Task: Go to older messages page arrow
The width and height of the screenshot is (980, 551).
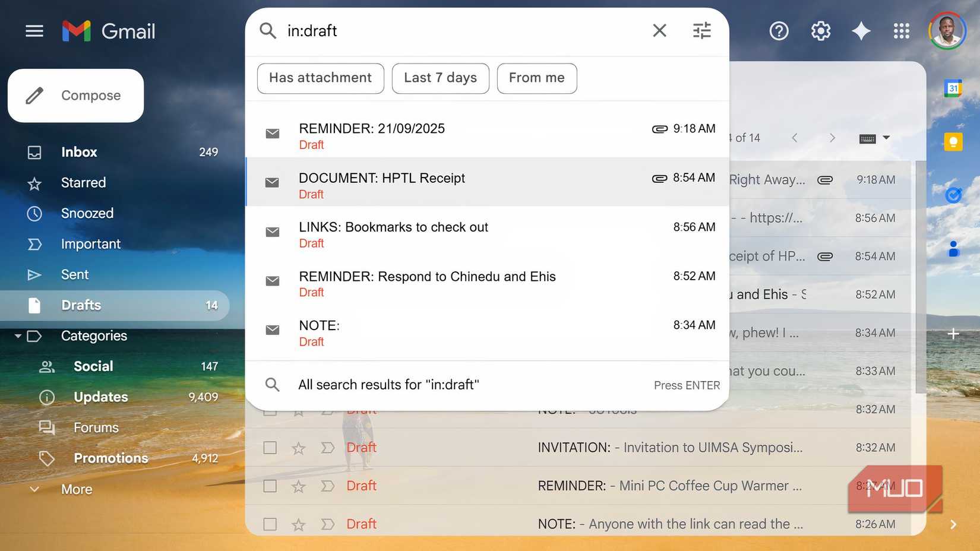Action: [x=832, y=138]
